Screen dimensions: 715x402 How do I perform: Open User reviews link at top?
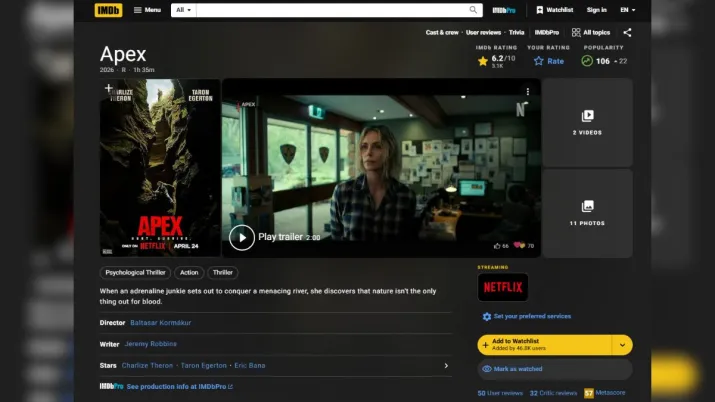tap(483, 32)
